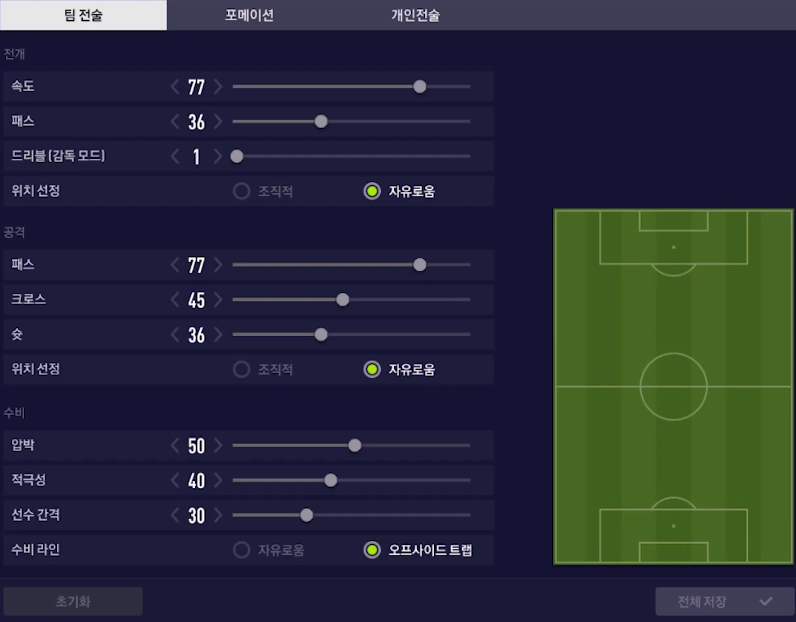Open the 개인전술 tab
Viewport: 796px width, 622px height.
point(415,15)
